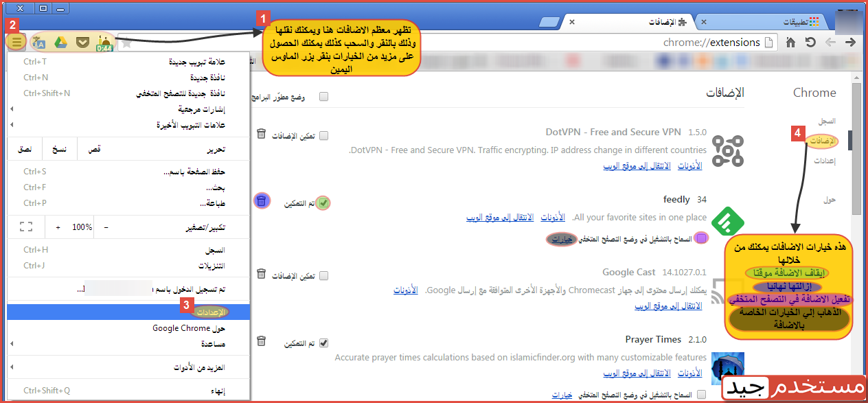Delete the feedly extension via trash icon
Image resolution: width=868 pixels, height=403 pixels.
point(261,201)
